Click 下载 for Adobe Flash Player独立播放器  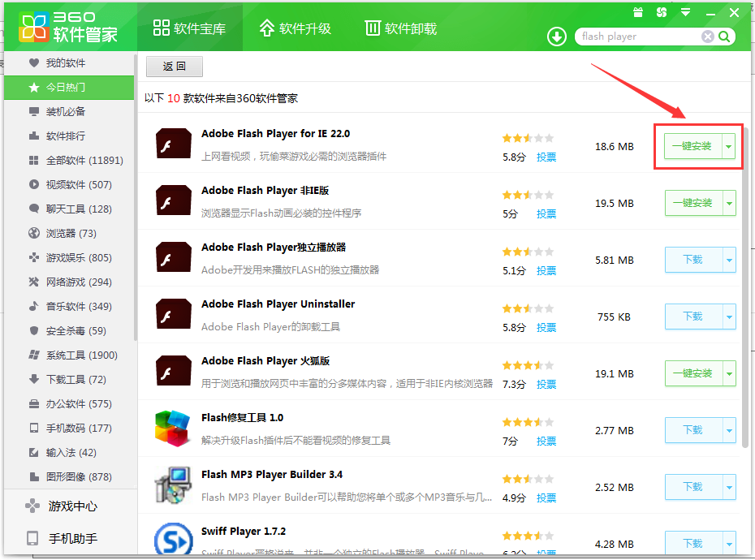pos(693,260)
